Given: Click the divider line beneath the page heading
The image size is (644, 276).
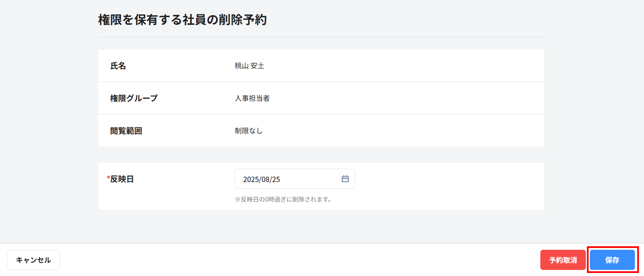Looking at the screenshot, I should pos(321,37).
